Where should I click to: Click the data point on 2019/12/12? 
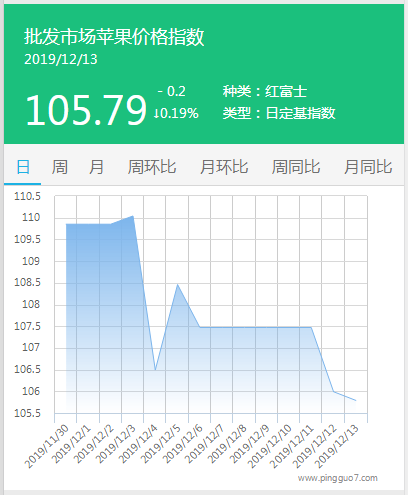333,391
